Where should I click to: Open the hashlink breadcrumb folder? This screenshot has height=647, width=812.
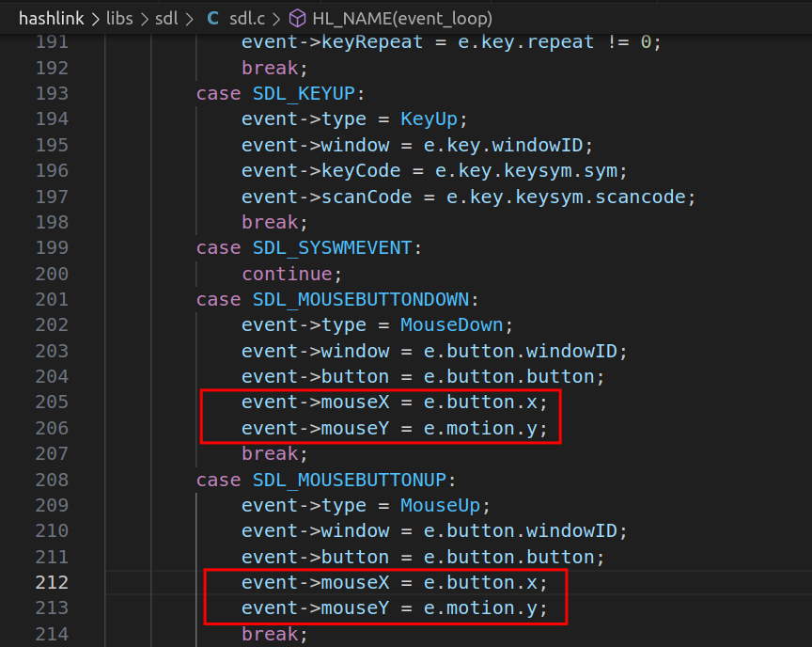52,19
